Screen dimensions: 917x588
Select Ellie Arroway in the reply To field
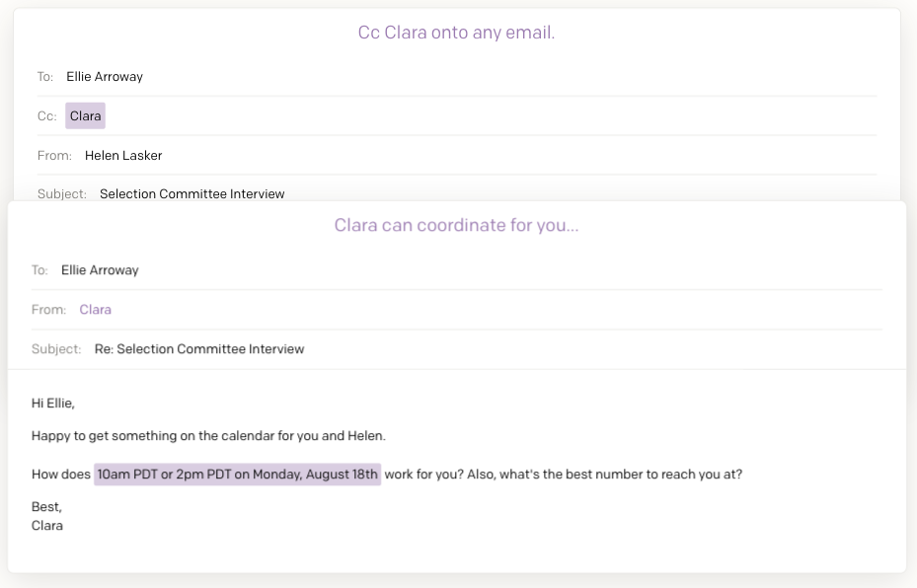(x=100, y=270)
